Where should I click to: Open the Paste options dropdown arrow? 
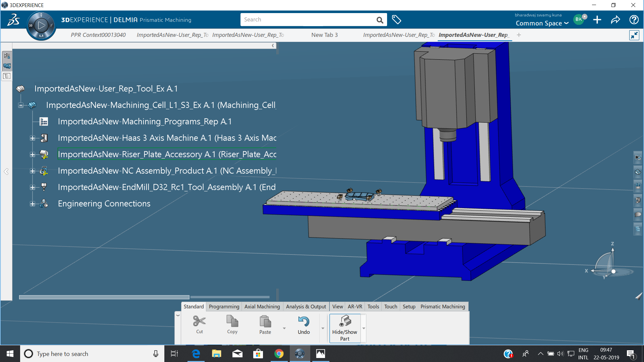tap(284, 328)
